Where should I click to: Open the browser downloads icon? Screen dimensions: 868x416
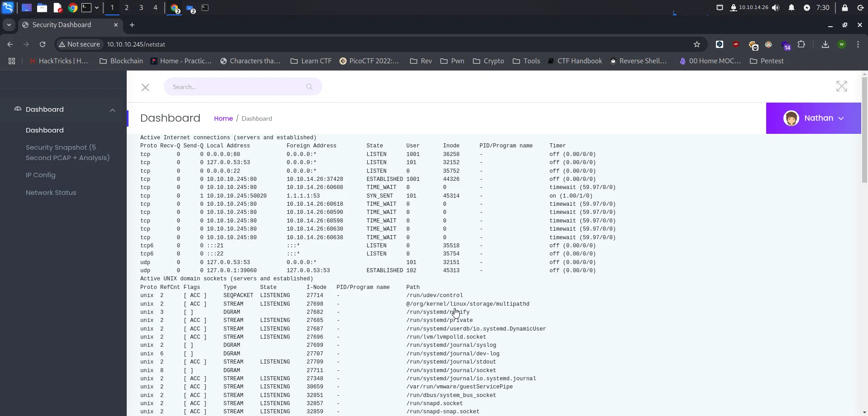tap(825, 44)
